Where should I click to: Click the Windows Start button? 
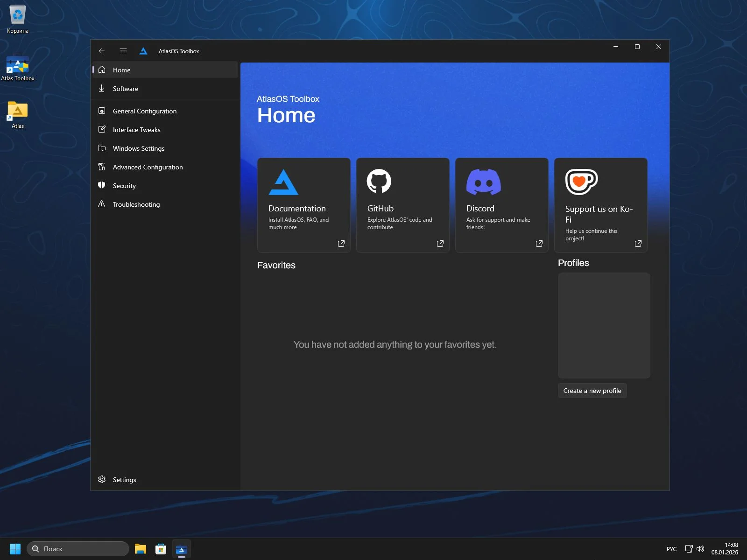(15, 549)
